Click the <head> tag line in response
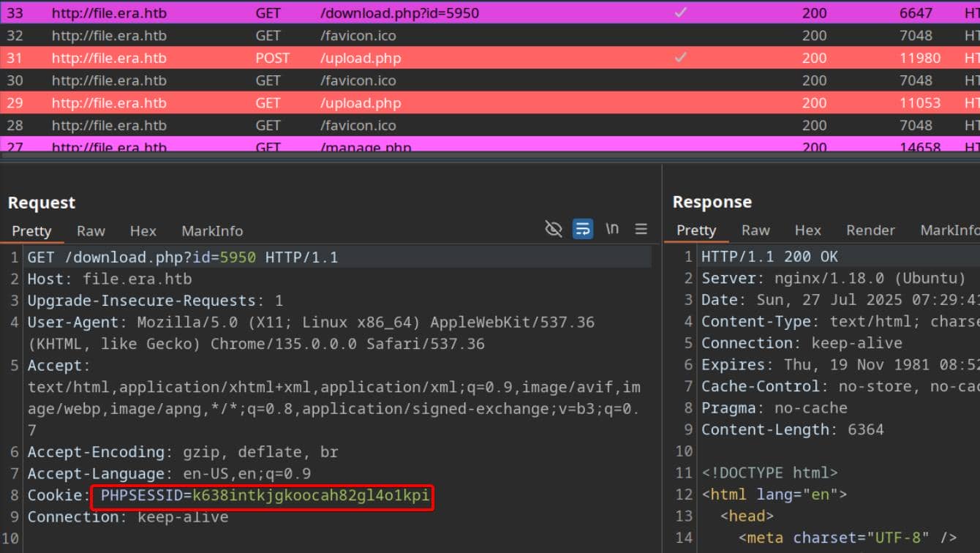The image size is (980, 553). click(x=747, y=516)
